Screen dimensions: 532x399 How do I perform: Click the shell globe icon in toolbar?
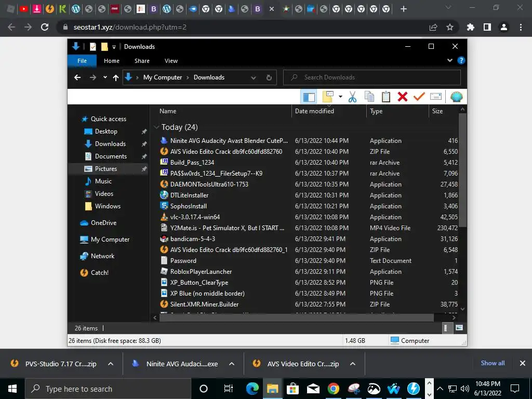[x=456, y=97]
